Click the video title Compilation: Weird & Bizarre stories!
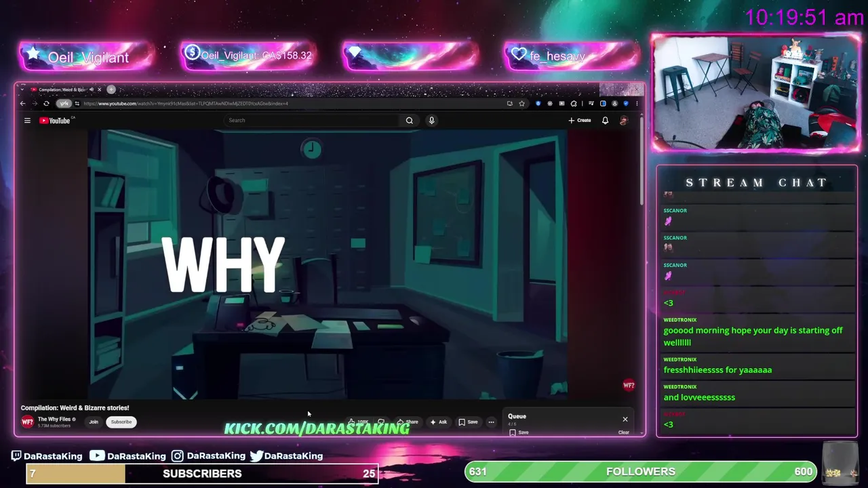The height and width of the screenshot is (488, 868). pos(75,408)
